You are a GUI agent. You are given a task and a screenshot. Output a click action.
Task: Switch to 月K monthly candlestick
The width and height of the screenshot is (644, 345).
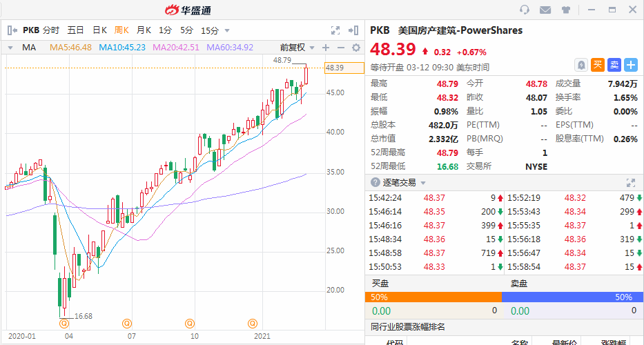[x=144, y=30]
